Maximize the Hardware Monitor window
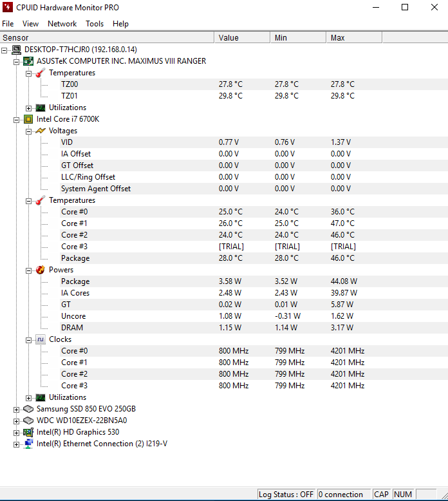 (405, 7)
